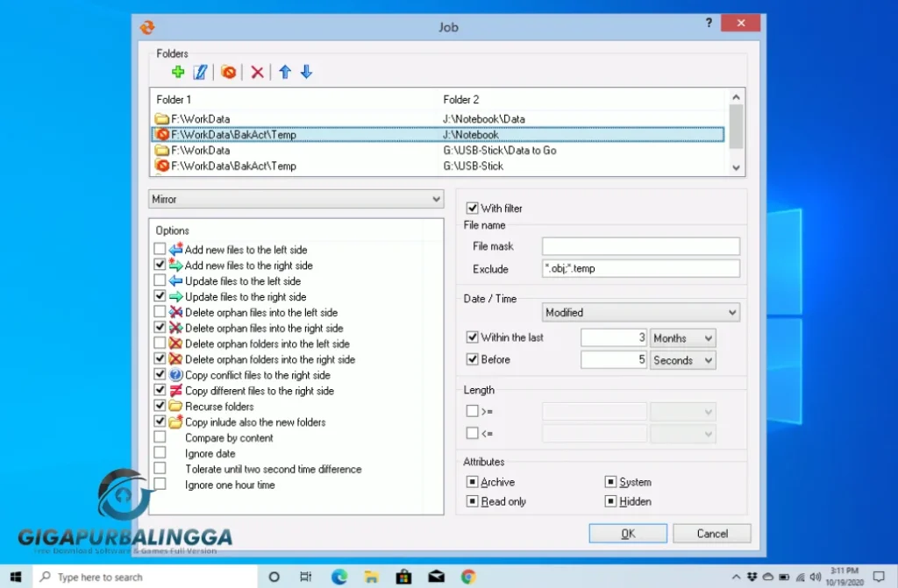
Task: Click the blue up arrow to move pair up
Action: (284, 72)
